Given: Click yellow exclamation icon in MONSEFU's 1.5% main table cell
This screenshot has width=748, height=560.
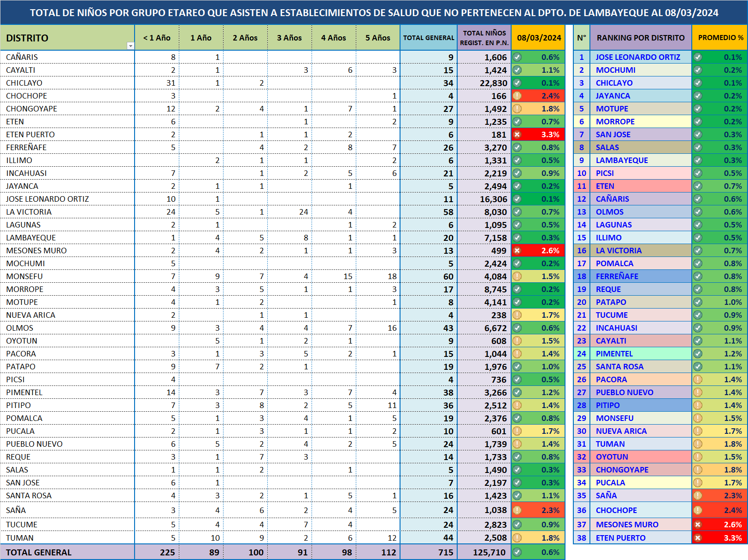Looking at the screenshot, I should [517, 276].
